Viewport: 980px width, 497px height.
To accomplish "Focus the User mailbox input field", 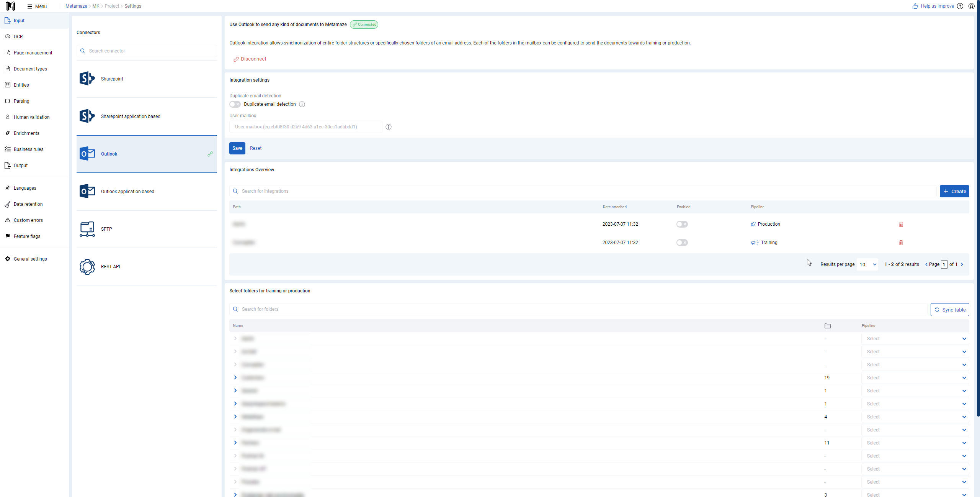I will (305, 127).
